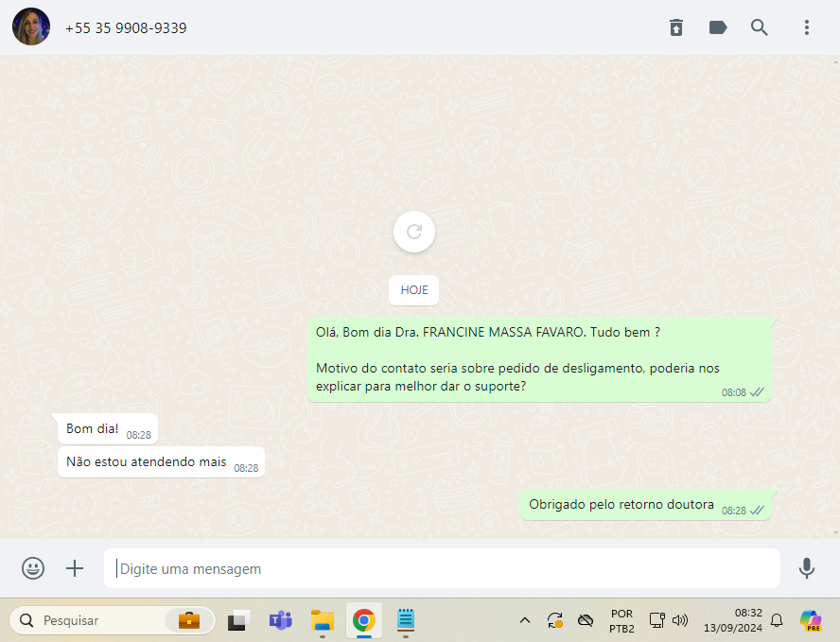Open File Explorer from the taskbar
Viewport: 840px width, 642px height.
[x=323, y=620]
